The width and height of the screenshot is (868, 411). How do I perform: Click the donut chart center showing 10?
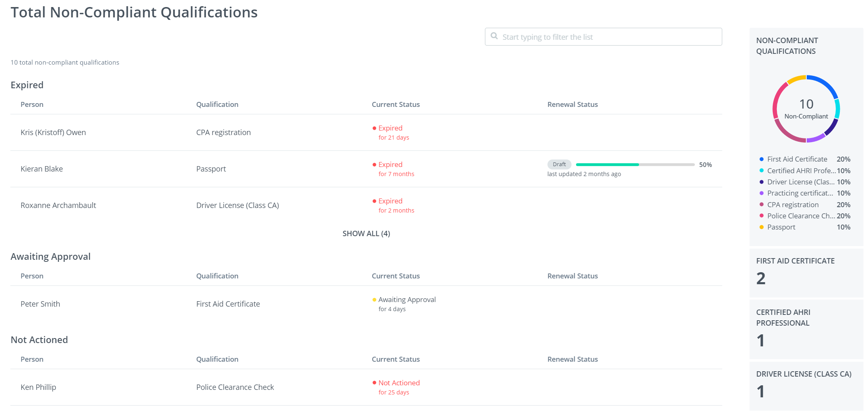(x=806, y=109)
